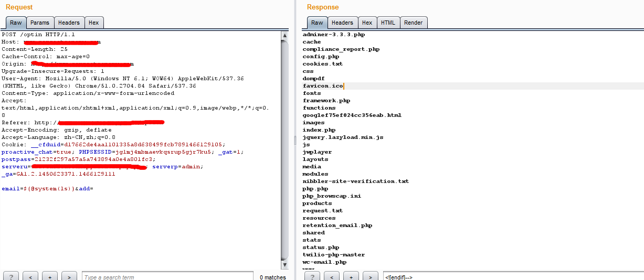644x280 pixels.
Task: Click the Request scrollbar down arrow
Action: (285, 265)
